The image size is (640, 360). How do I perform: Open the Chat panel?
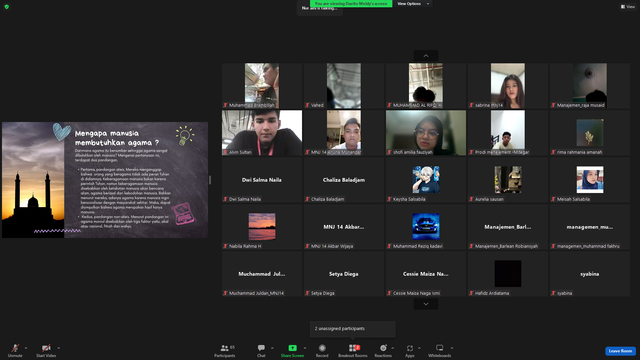(261, 350)
